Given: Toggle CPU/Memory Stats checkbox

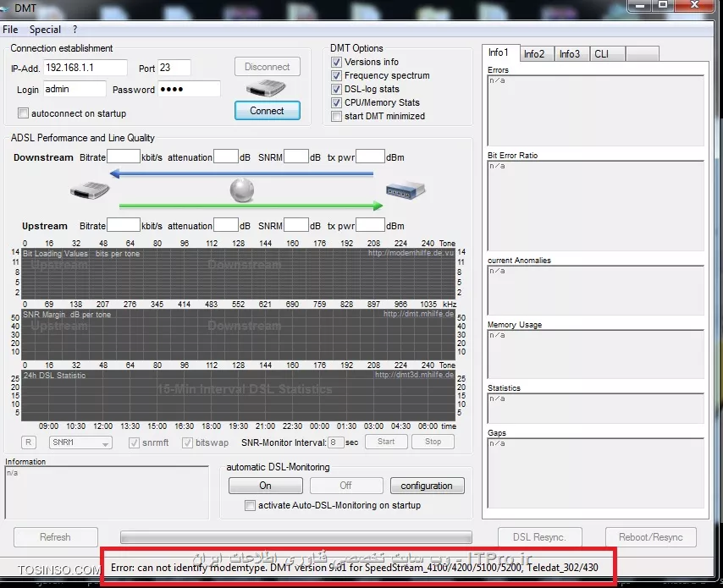Looking at the screenshot, I should point(337,102).
